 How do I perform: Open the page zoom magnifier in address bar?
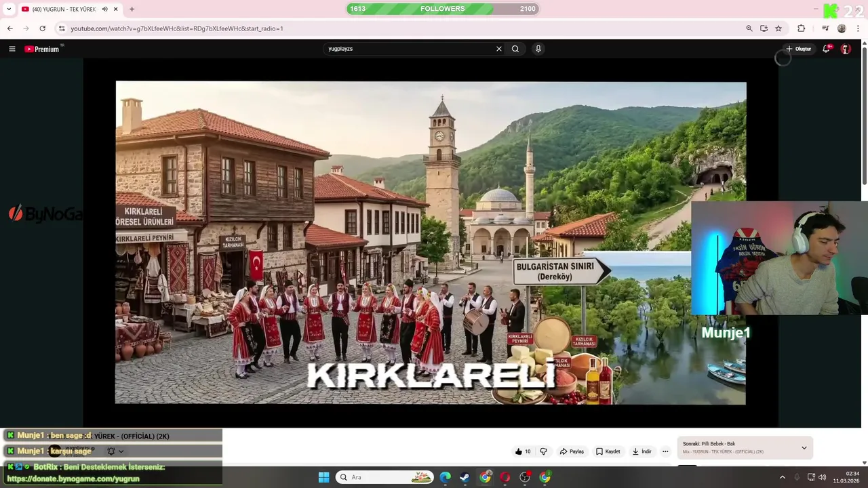pos(749,28)
